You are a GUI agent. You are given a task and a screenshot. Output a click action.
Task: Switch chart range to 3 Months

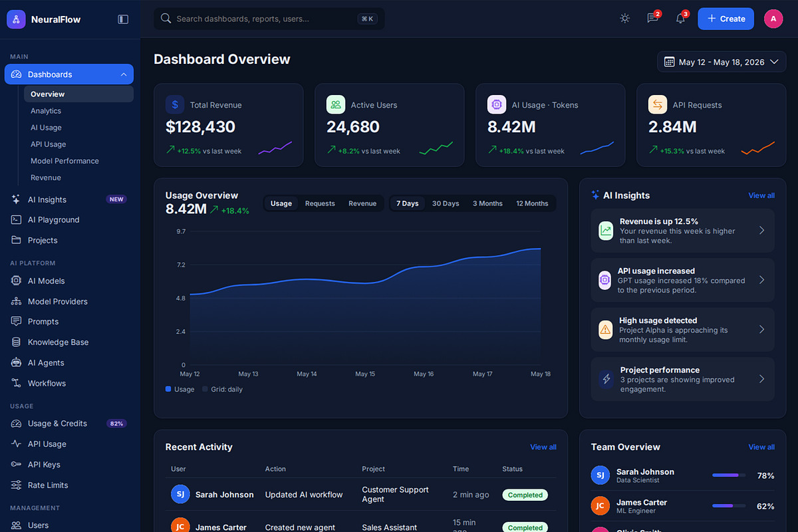pos(487,203)
